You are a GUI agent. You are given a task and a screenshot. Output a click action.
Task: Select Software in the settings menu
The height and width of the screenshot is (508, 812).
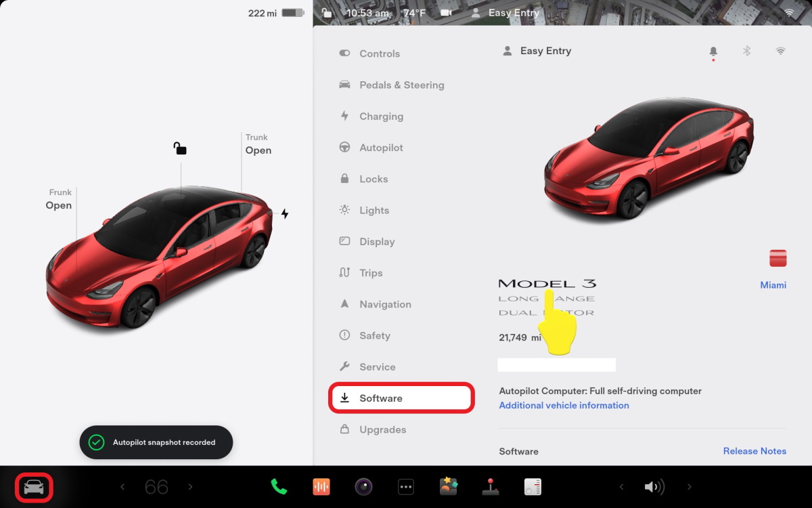click(401, 398)
